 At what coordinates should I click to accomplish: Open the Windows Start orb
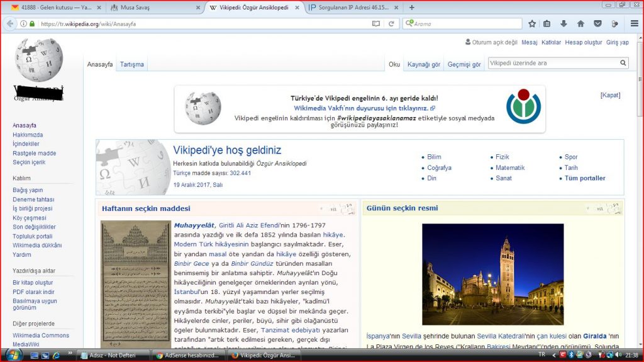point(13,355)
